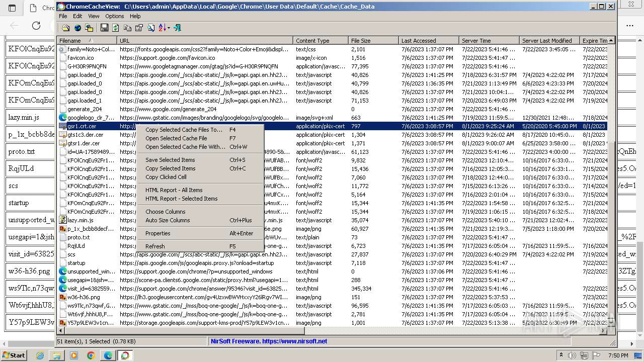This screenshot has width=644, height=362.
Task: Click the Copy Selected Items toolbar icon
Action: click(x=127, y=28)
